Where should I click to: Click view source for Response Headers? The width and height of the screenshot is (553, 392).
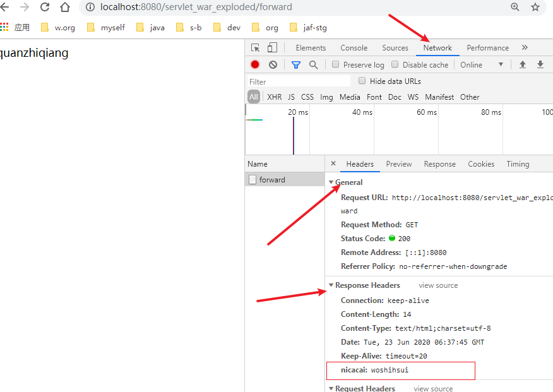tap(438, 285)
